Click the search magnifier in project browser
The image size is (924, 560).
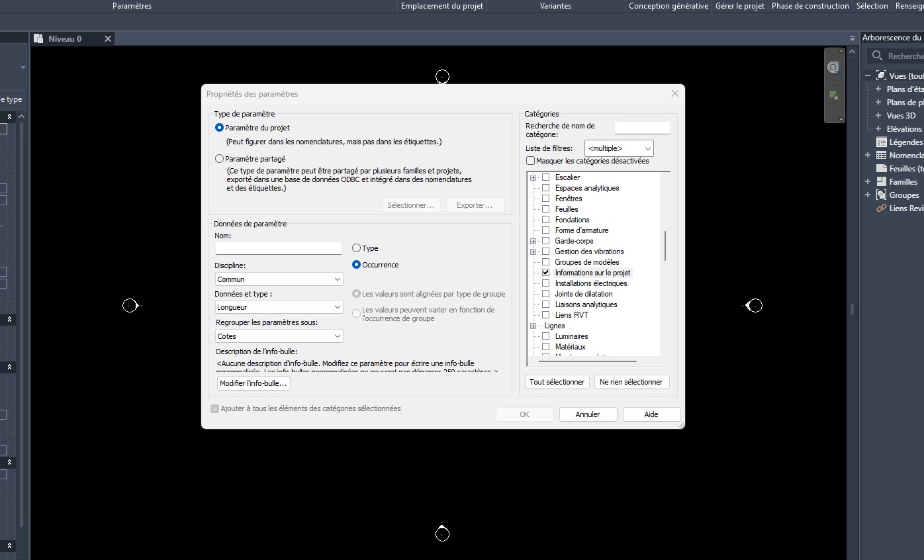[x=878, y=56]
